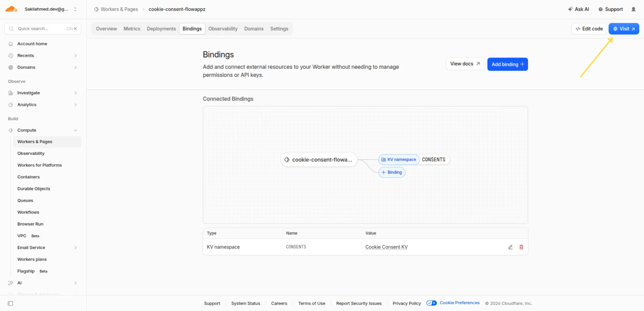Click footer Terms of Use link
644x311 pixels.
click(311, 303)
